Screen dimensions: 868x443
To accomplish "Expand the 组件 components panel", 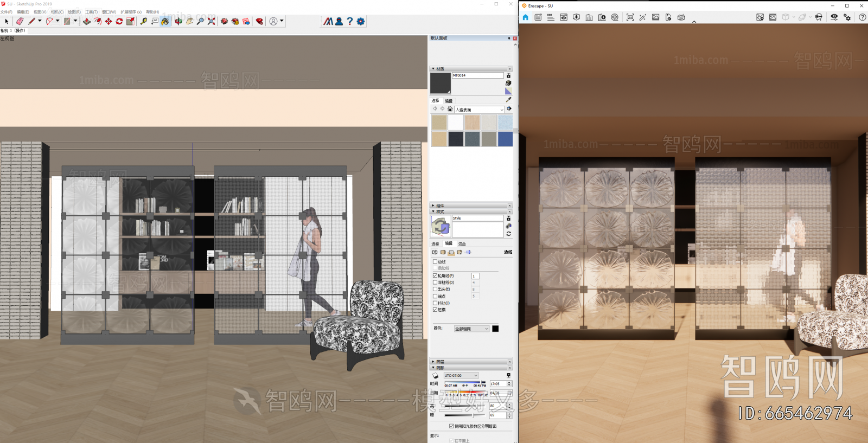I will [x=433, y=206].
